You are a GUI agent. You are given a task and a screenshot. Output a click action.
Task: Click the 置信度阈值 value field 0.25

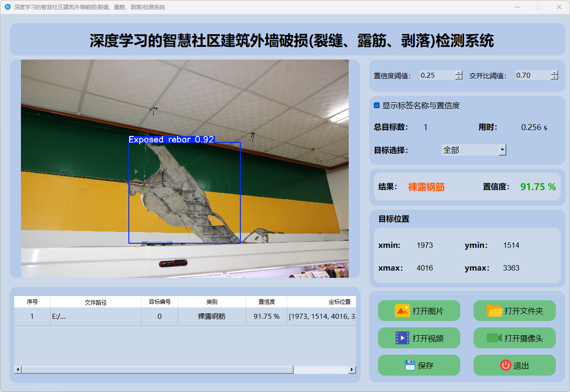coord(437,75)
